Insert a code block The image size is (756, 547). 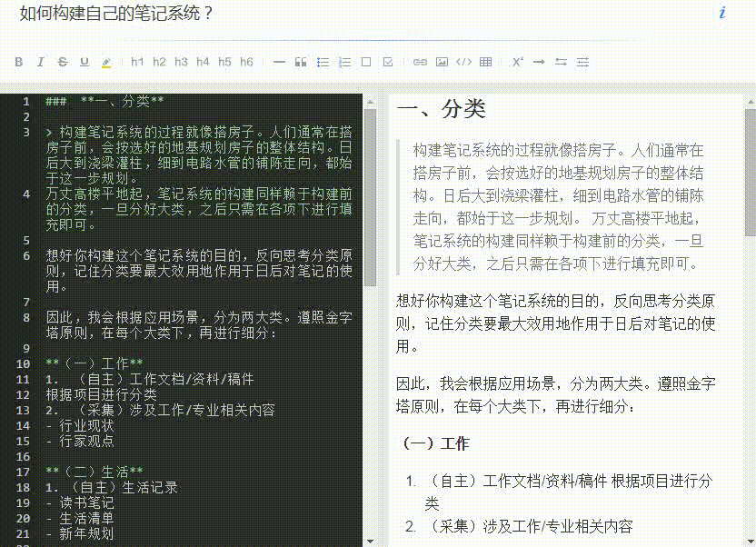coord(463,62)
